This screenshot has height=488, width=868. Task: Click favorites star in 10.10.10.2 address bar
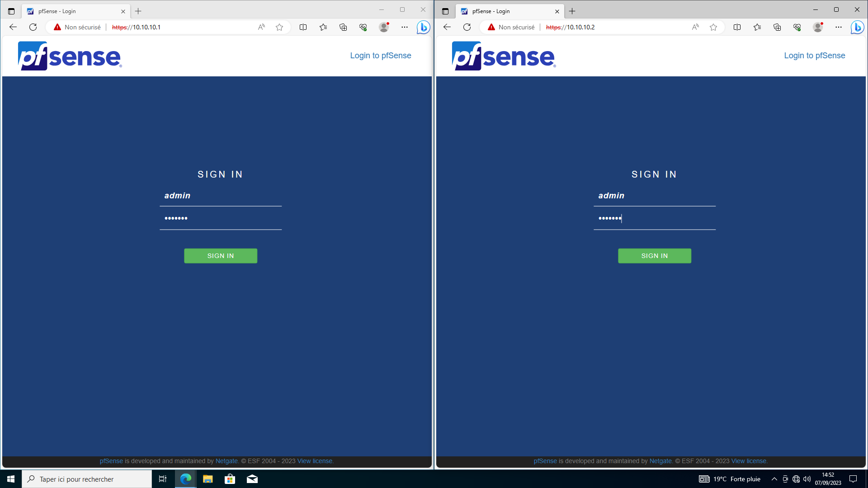713,27
